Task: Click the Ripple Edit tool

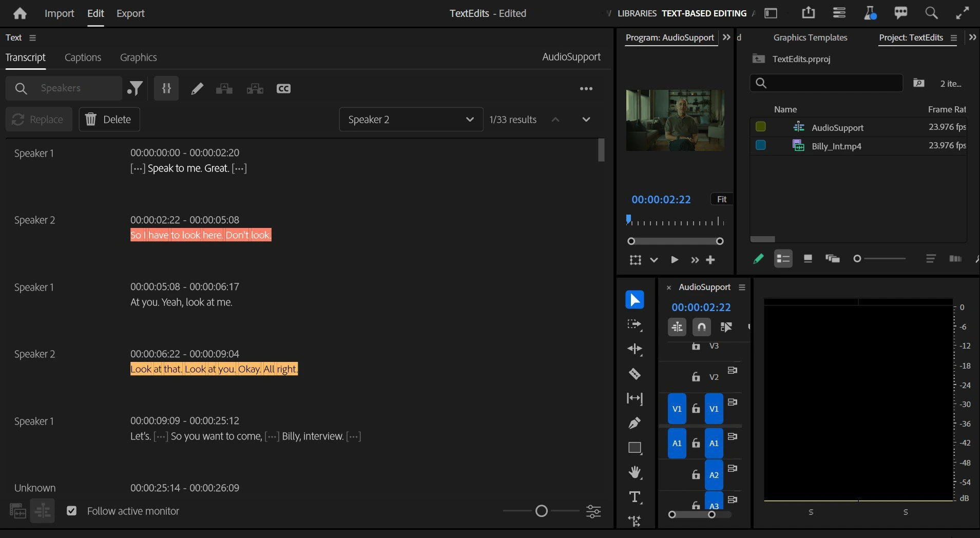Action: click(x=635, y=349)
